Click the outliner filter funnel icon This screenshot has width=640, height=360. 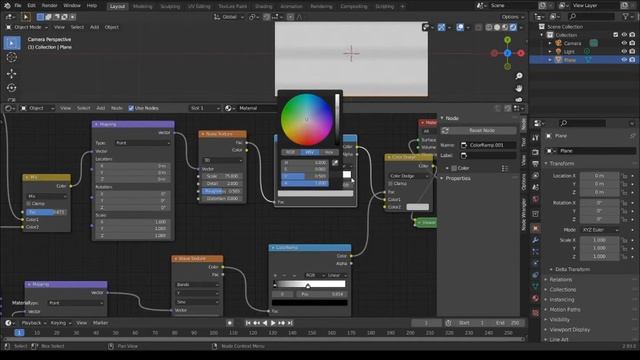tap(625, 16)
